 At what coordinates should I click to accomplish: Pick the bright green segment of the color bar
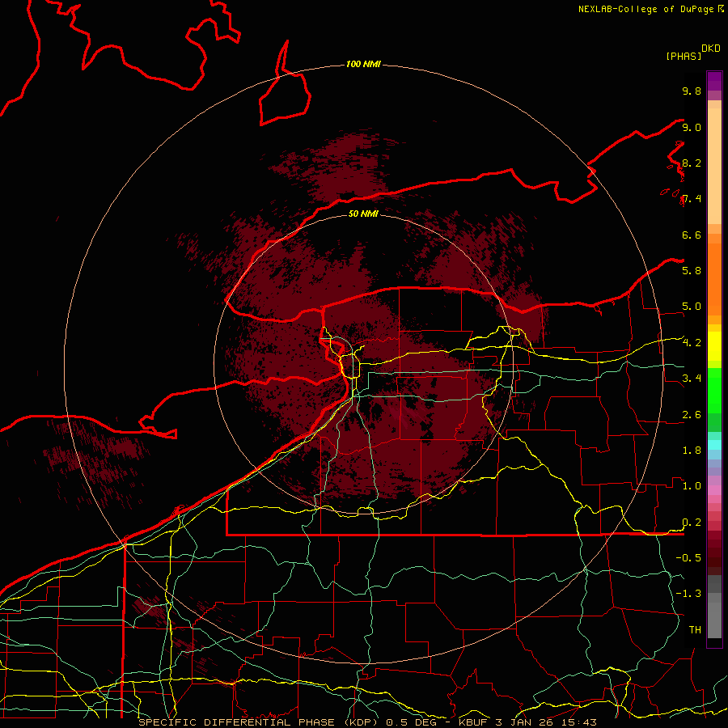[714, 390]
